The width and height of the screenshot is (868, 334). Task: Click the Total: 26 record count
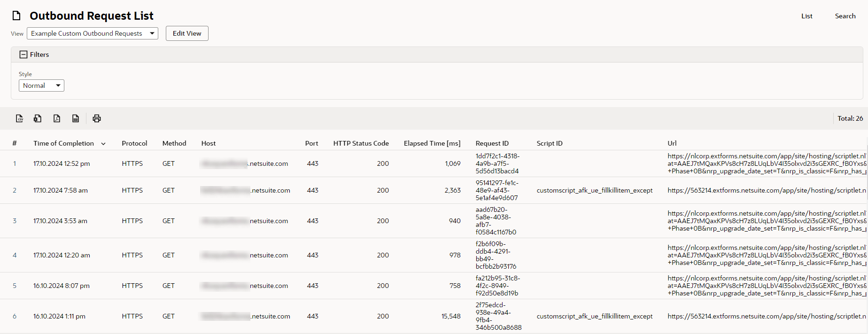tap(850, 118)
